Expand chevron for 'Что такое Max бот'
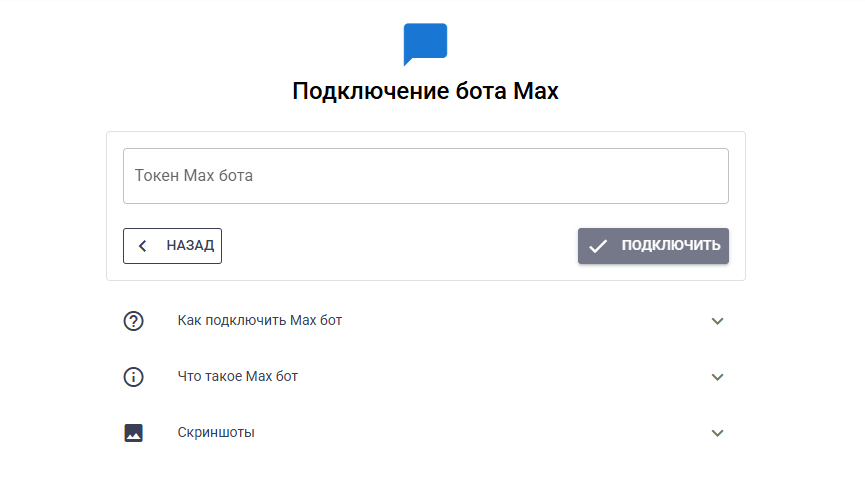 point(717,377)
